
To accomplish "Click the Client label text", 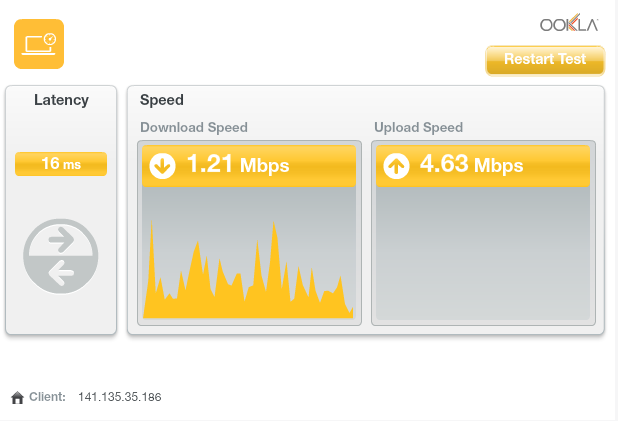I will pyautogui.click(x=47, y=398).
